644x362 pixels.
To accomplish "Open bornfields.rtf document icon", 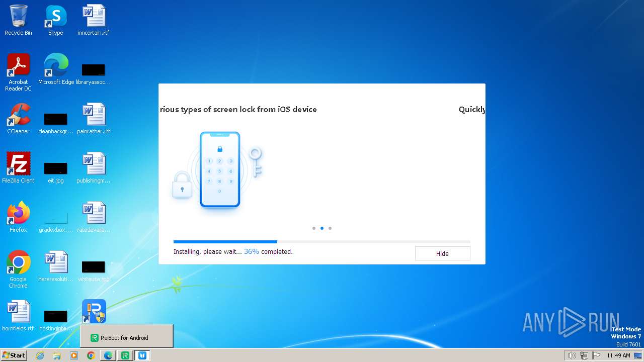I will tap(18, 316).
